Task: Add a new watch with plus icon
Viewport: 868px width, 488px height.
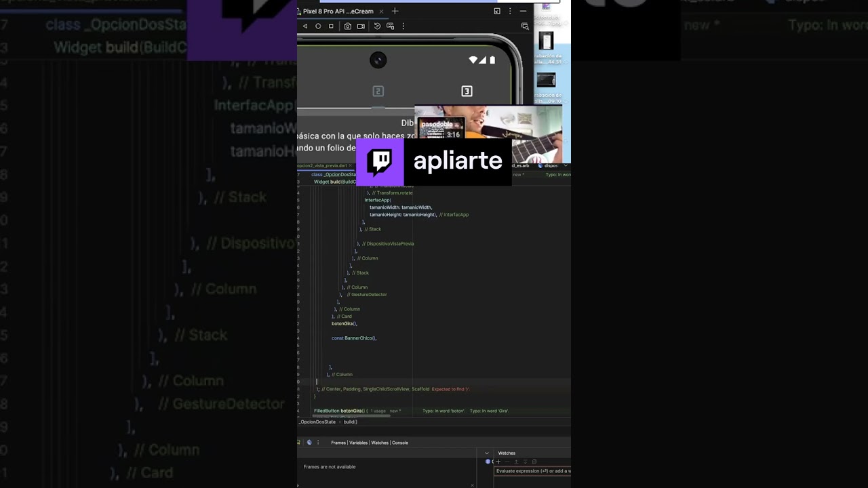Action: click(498, 462)
